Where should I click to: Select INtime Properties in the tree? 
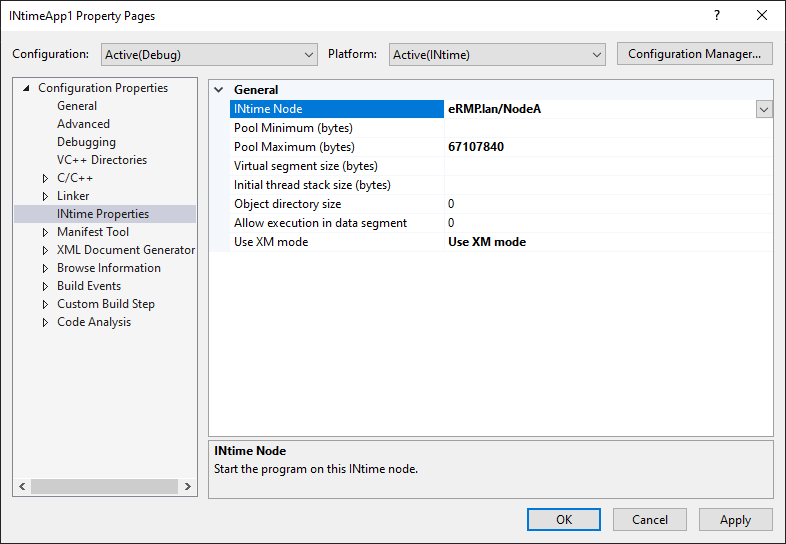(103, 214)
